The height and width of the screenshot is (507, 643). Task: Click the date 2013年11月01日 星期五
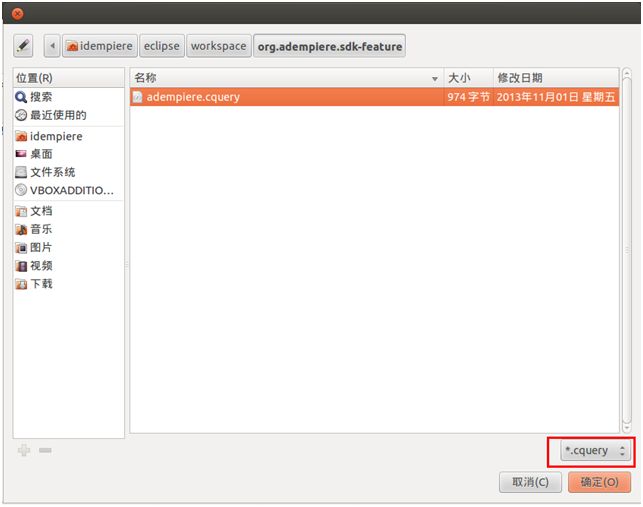pyautogui.click(x=556, y=97)
